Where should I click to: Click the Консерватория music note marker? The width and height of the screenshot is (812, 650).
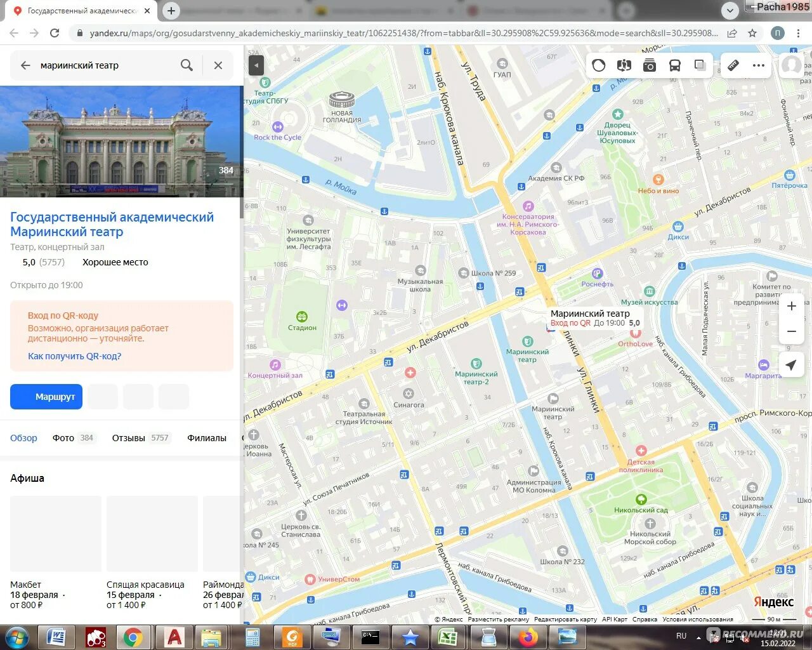point(528,206)
